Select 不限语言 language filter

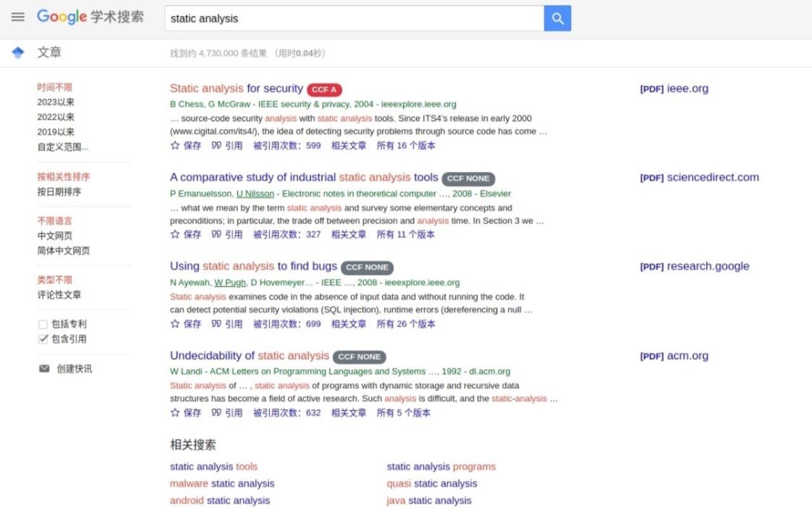[55, 221]
